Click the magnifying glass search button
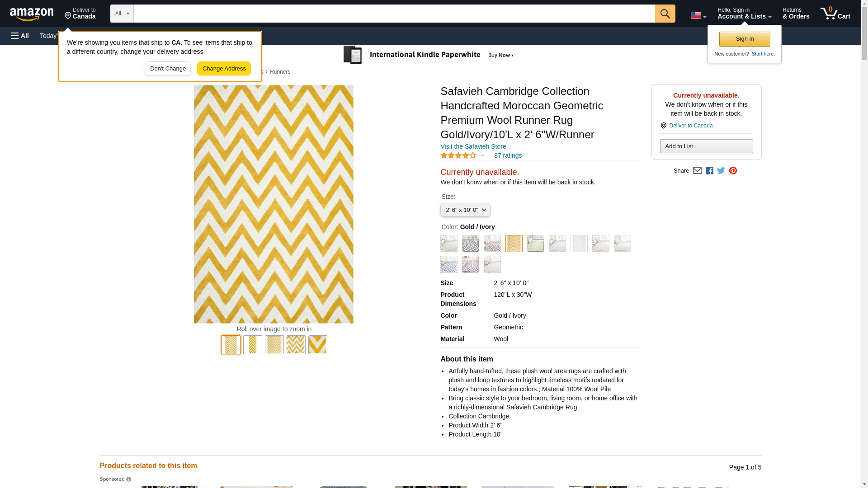This screenshot has width=868, height=488. point(665,14)
